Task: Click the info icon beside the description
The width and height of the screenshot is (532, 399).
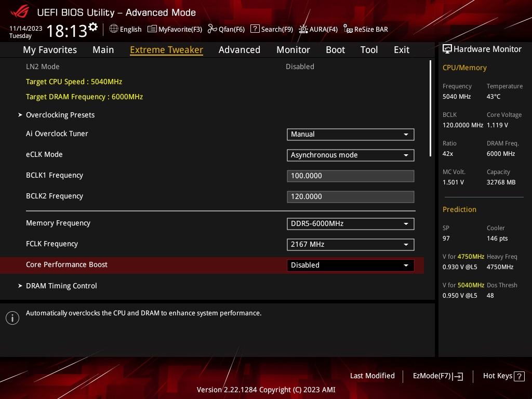Action: click(12, 318)
